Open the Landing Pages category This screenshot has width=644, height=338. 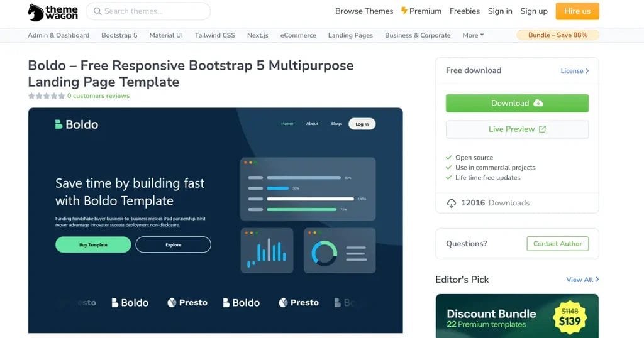350,35
